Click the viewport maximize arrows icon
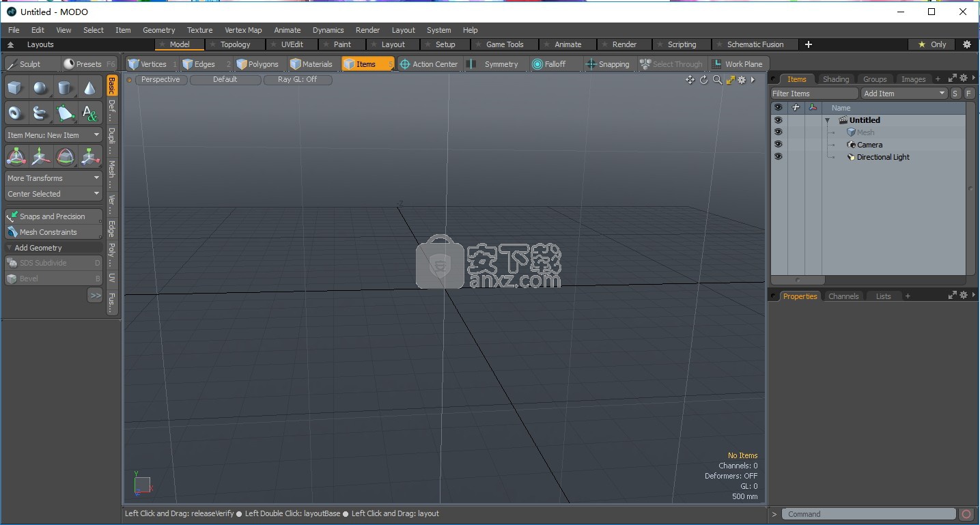 pos(730,80)
